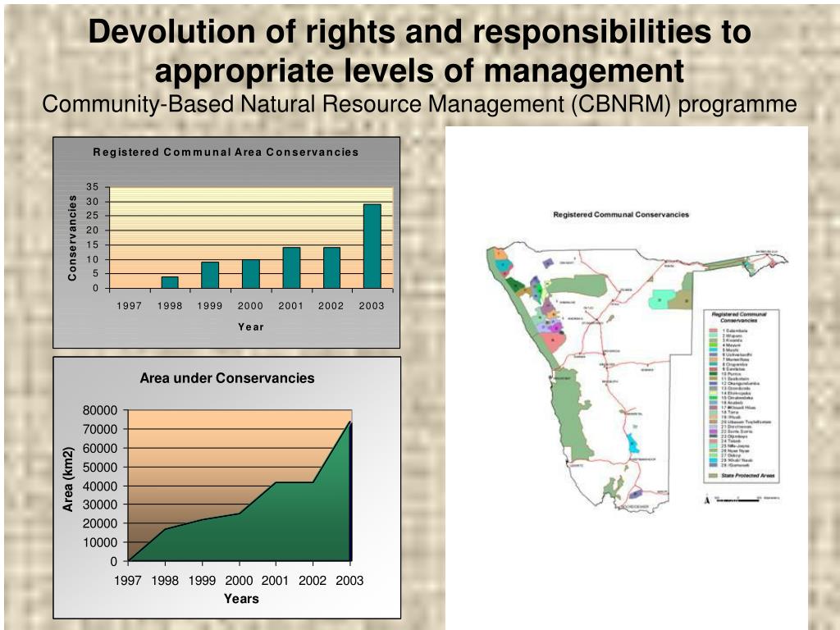Image resolution: width=840 pixels, height=630 pixels.
Task: Click the 'State Protected Areas' legend label
Action: (x=748, y=476)
